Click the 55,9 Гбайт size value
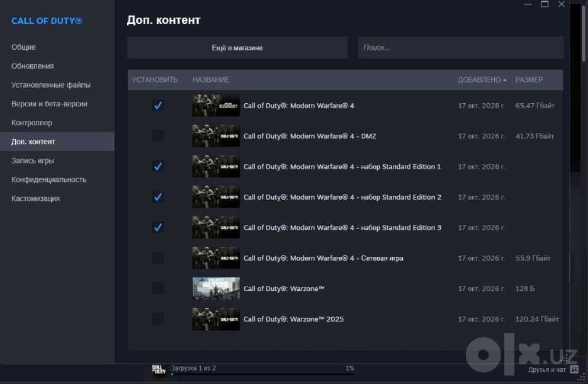The width and height of the screenshot is (588, 384). point(533,257)
